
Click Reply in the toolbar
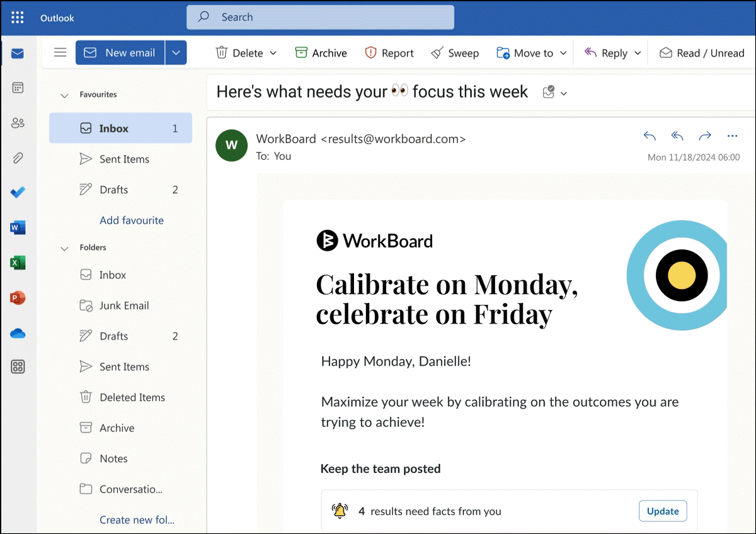point(605,53)
